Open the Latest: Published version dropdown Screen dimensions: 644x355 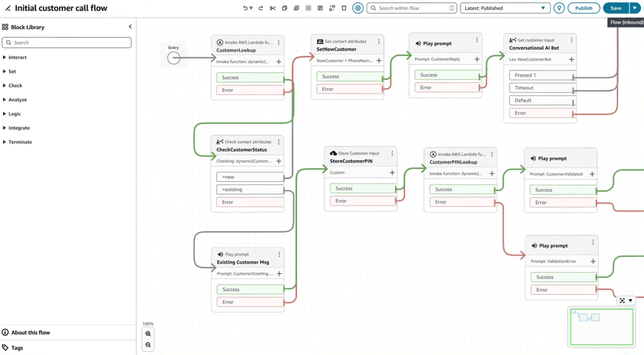pyautogui.click(x=505, y=8)
